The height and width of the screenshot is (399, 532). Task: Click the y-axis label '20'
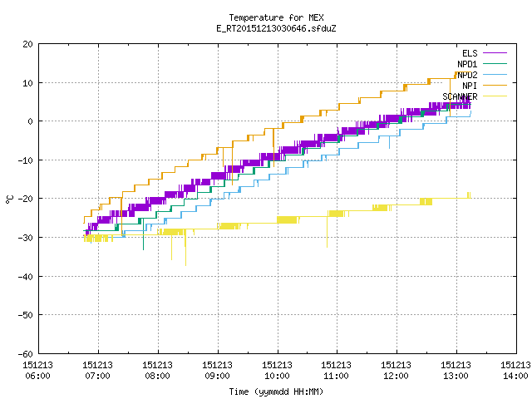[x=27, y=44]
